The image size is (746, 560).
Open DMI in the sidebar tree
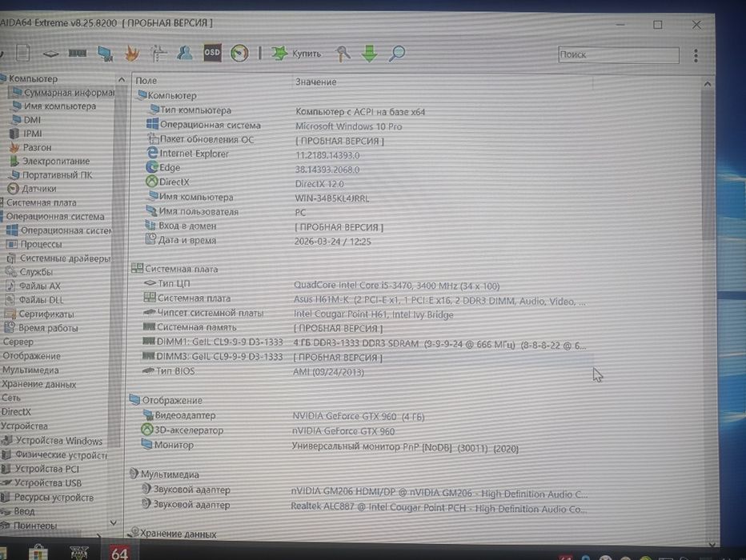tap(26, 120)
